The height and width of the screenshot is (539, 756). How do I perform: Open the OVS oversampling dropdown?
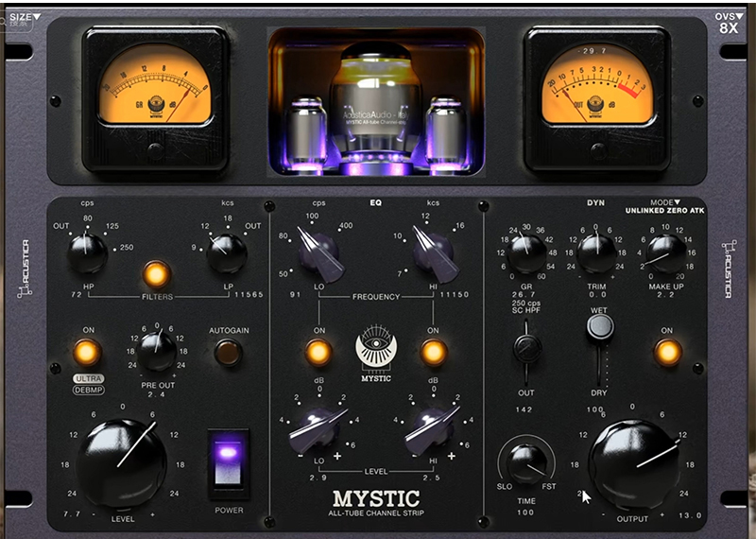pos(728,16)
